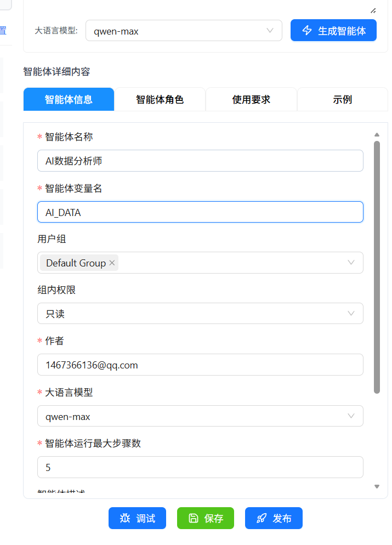The height and width of the screenshot is (545, 392).
Task: Click the bug icon on 调试 button
Action: (x=125, y=518)
